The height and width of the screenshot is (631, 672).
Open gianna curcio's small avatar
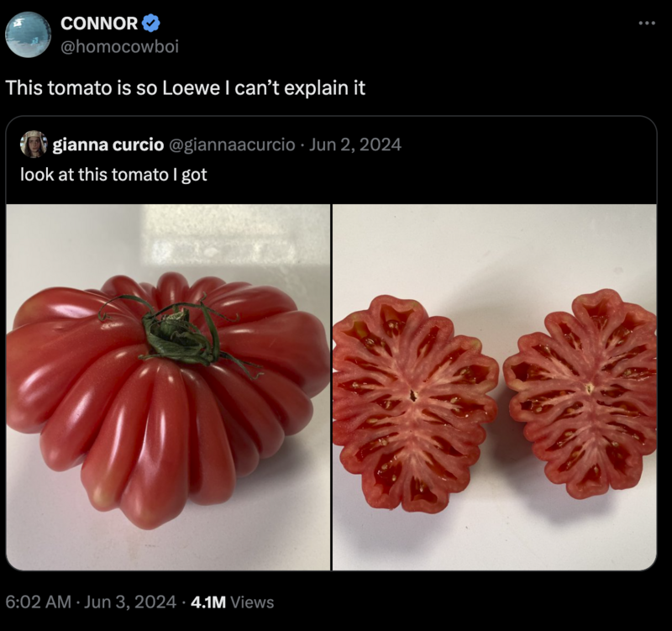[x=34, y=145]
